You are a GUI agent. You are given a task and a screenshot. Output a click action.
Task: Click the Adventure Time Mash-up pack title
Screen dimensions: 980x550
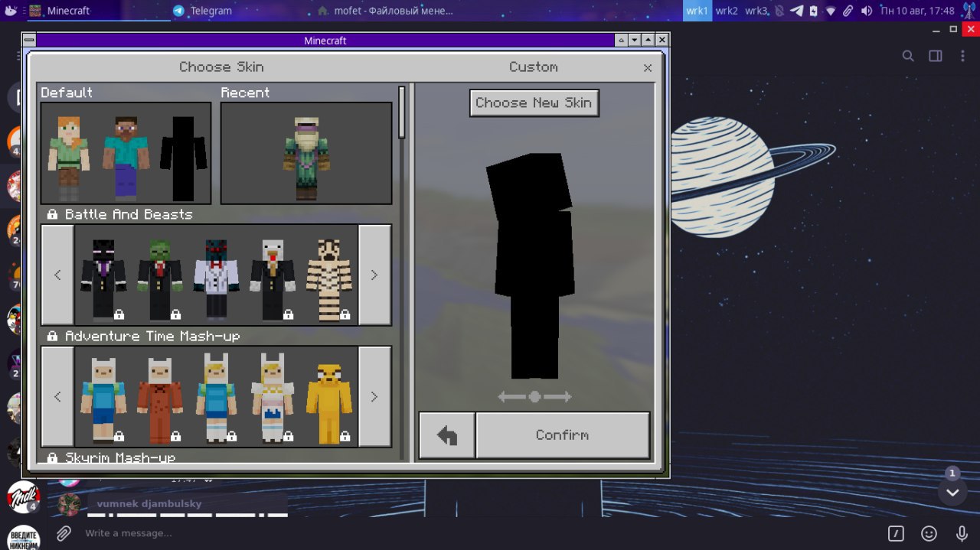point(152,336)
